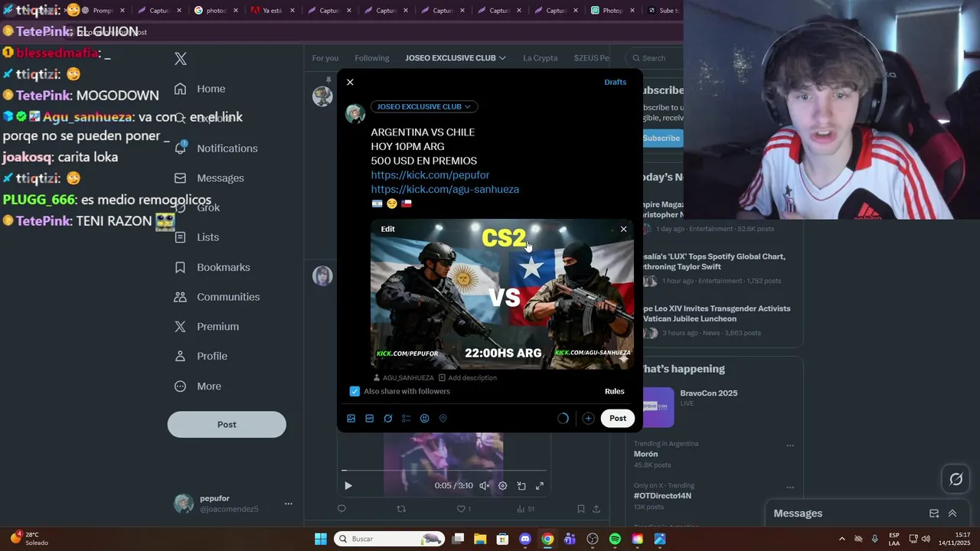Click the gray sidebar Post button

coord(227,425)
